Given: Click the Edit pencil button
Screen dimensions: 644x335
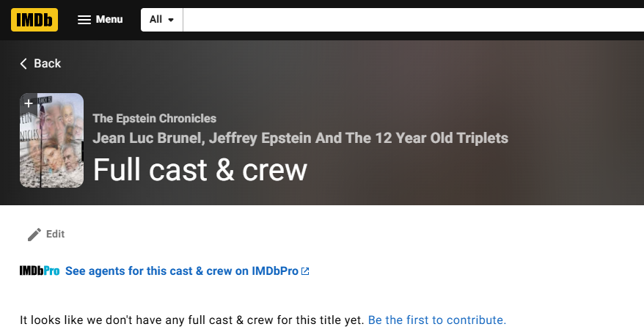Looking at the screenshot, I should click(x=46, y=234).
